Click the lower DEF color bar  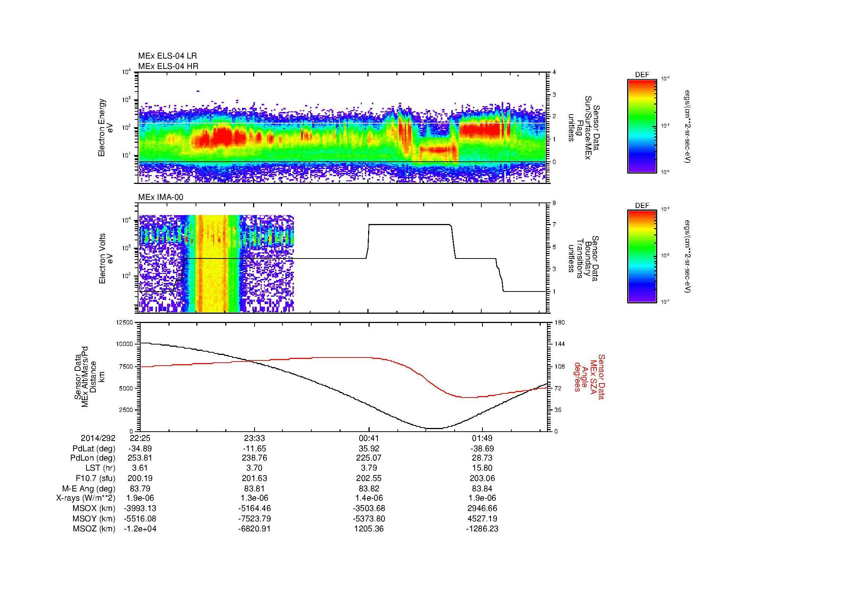tap(642, 257)
